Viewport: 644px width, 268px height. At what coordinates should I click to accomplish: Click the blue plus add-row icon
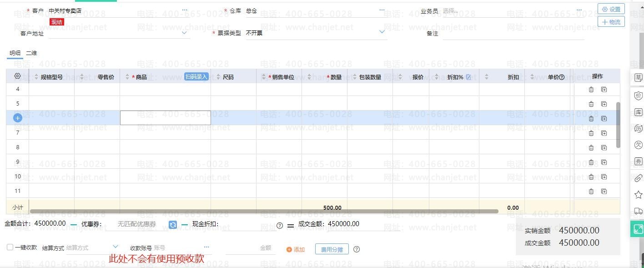pos(18,118)
